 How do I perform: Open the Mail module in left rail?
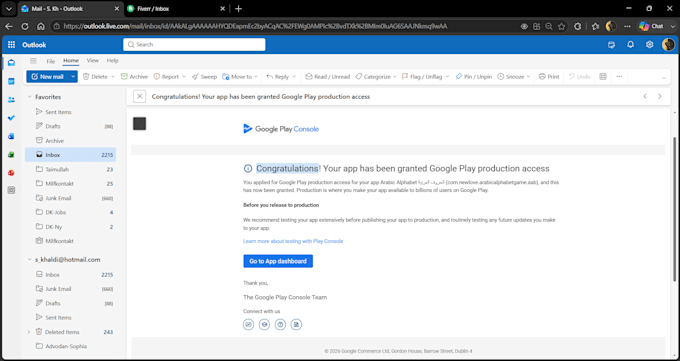pyautogui.click(x=11, y=63)
